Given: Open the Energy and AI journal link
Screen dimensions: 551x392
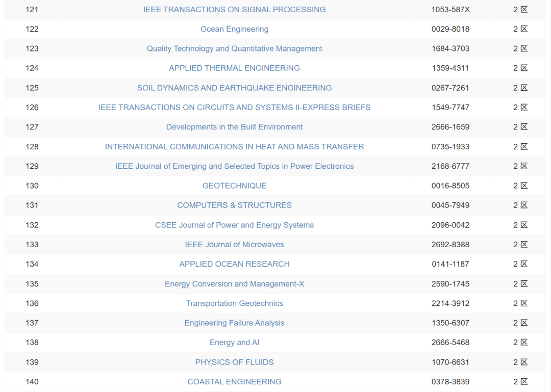Looking at the screenshot, I should [234, 343].
